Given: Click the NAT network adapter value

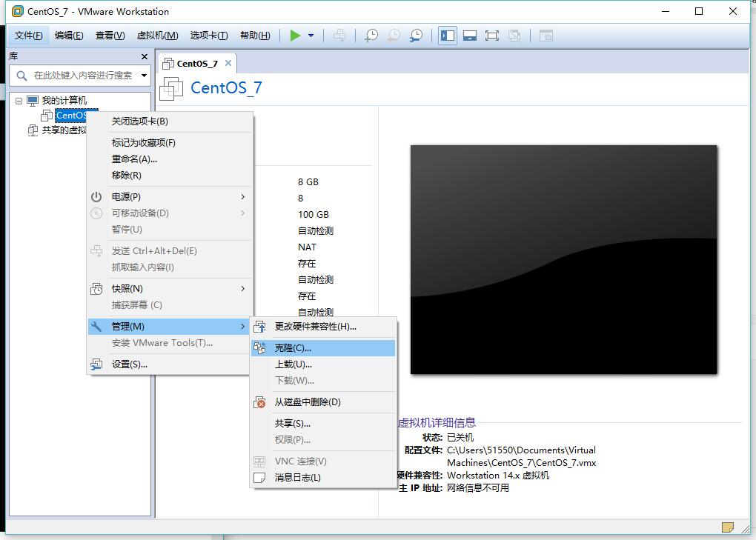Looking at the screenshot, I should point(307,247).
